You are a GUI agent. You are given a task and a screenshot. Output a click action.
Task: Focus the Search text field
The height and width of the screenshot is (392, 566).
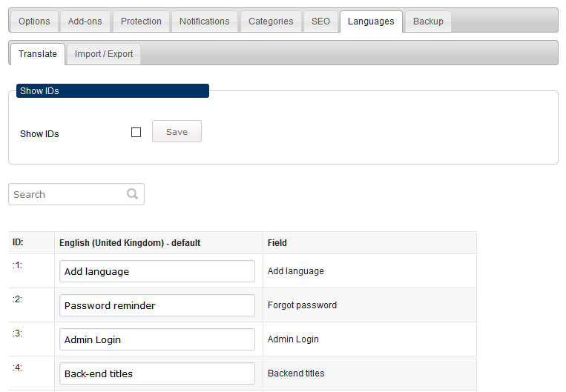pyautogui.click(x=76, y=194)
